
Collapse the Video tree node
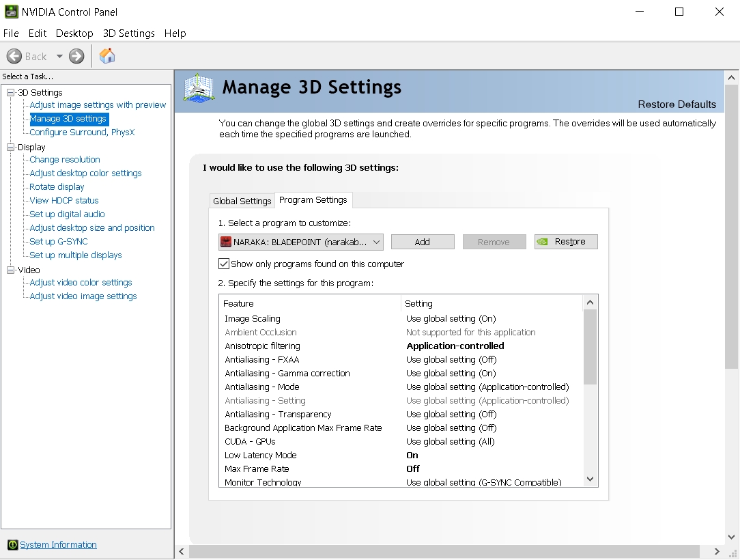[x=10, y=270]
